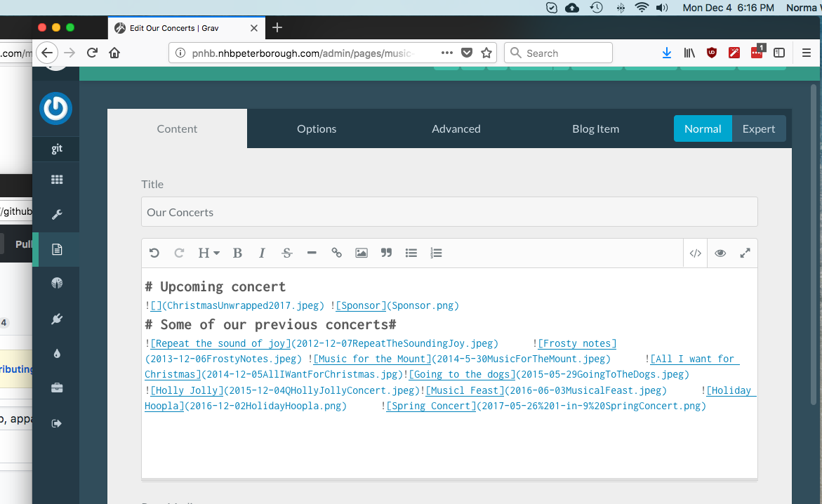Click the Firefox Search box
The width and height of the screenshot is (822, 504).
[x=558, y=53]
